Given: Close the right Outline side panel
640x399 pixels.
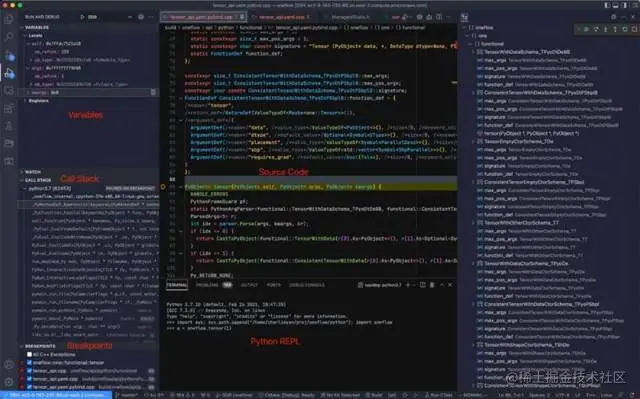Looking at the screenshot, I should pos(633,17).
